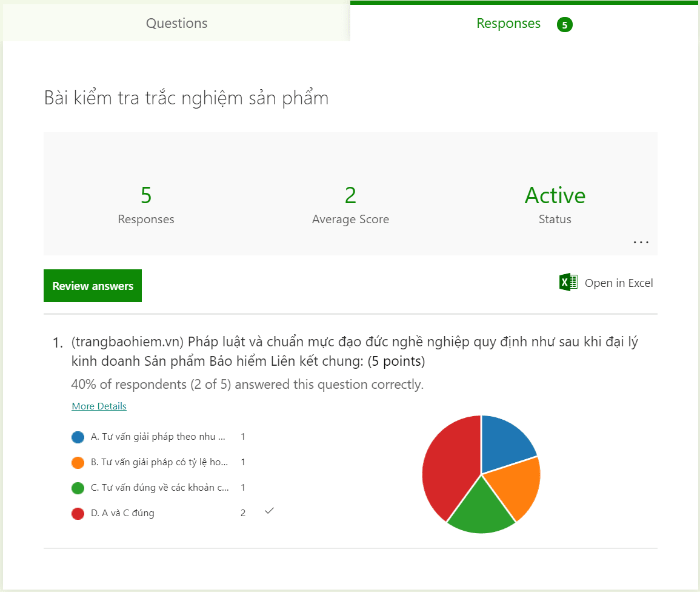This screenshot has width=700, height=592.
Task: Click the question 1 text about trangbaohiem.vn
Action: coord(355,351)
